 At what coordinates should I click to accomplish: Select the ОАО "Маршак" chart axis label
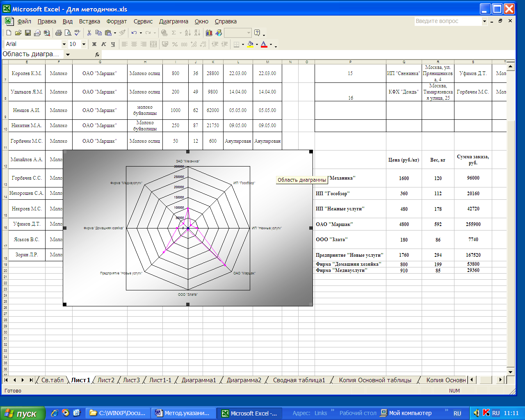pos(244,273)
